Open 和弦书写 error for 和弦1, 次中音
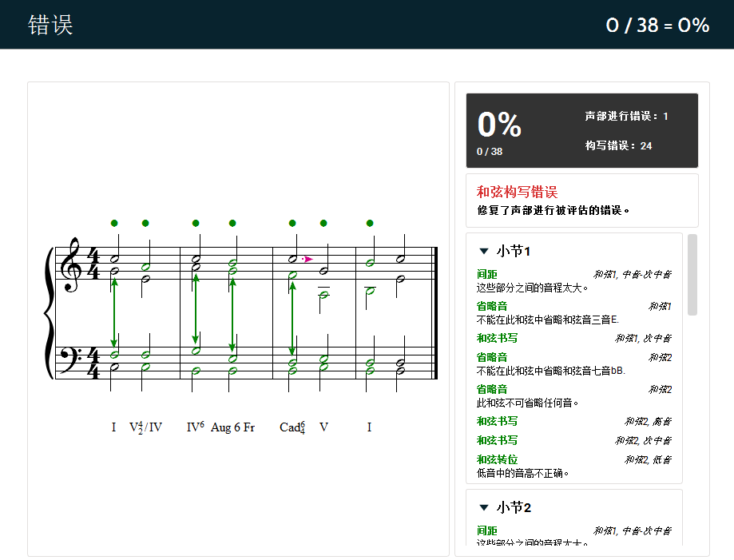The image size is (734, 560). 497,338
